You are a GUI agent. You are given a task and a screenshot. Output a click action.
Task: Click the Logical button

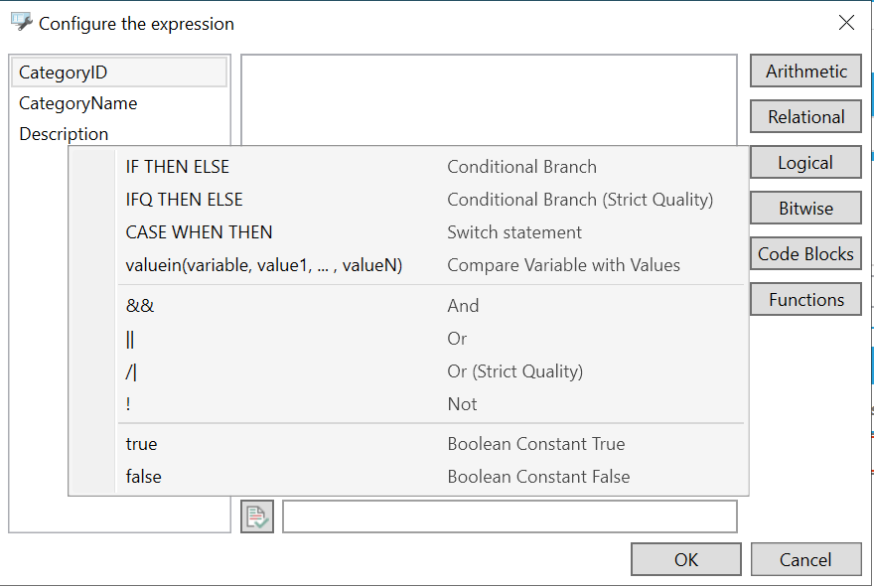(805, 163)
